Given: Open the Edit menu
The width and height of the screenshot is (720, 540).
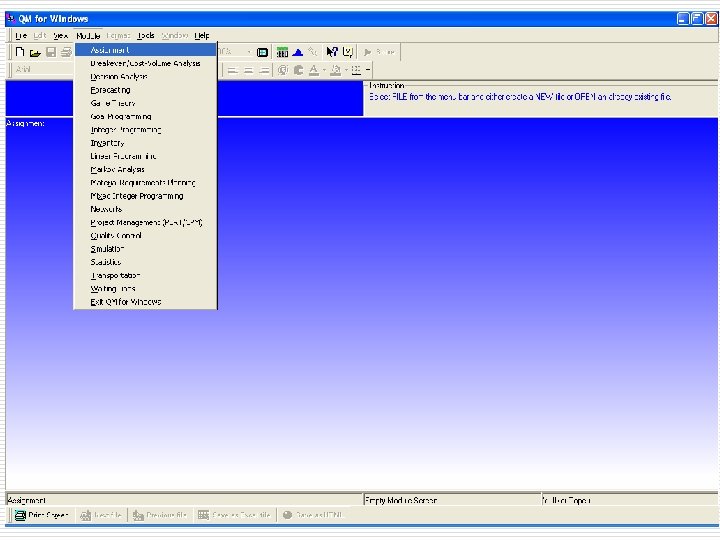Looking at the screenshot, I should (x=40, y=36).
